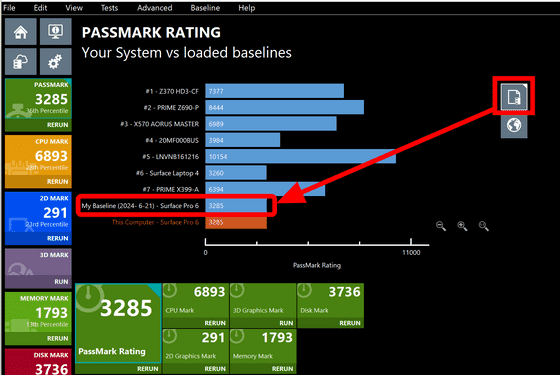The image size is (560, 375).
Task: Select the PRIME Z690-P baseline bar
Action: (284, 108)
